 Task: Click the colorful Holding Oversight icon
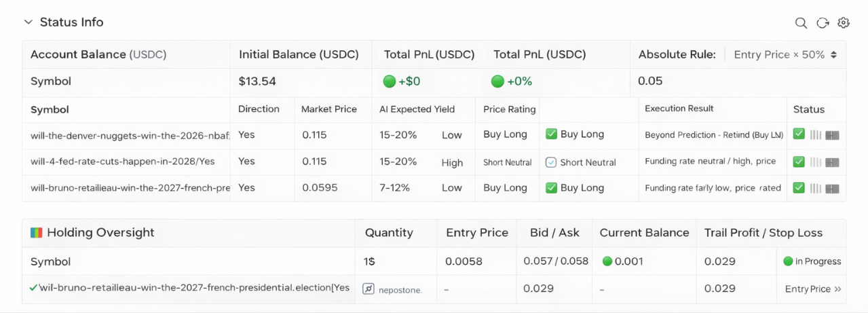(x=37, y=233)
